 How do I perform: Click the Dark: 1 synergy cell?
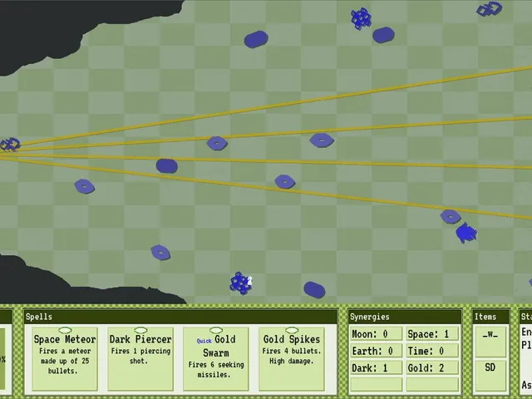coord(376,367)
